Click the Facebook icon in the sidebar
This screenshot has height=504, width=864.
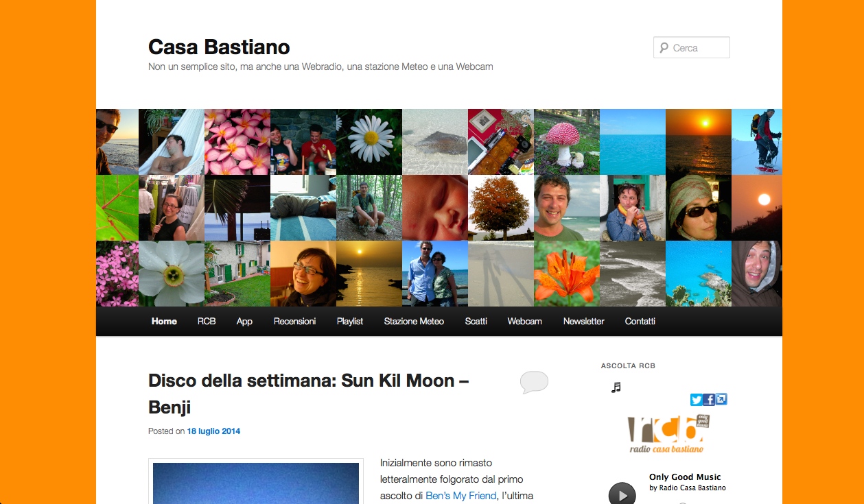click(709, 400)
